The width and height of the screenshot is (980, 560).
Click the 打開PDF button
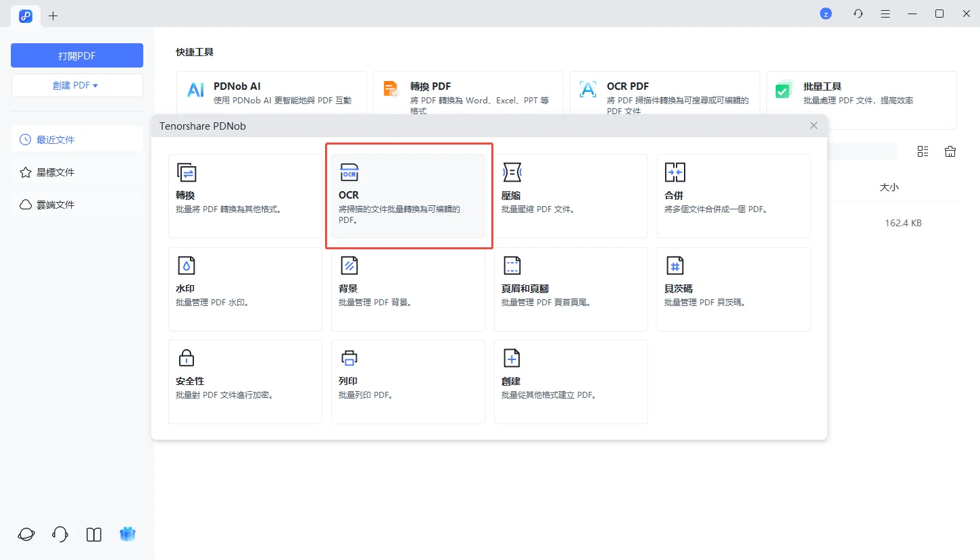click(76, 55)
